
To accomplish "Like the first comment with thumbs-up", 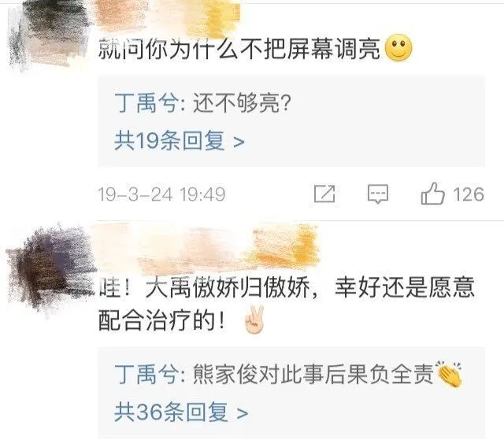I will pyautogui.click(x=432, y=194).
